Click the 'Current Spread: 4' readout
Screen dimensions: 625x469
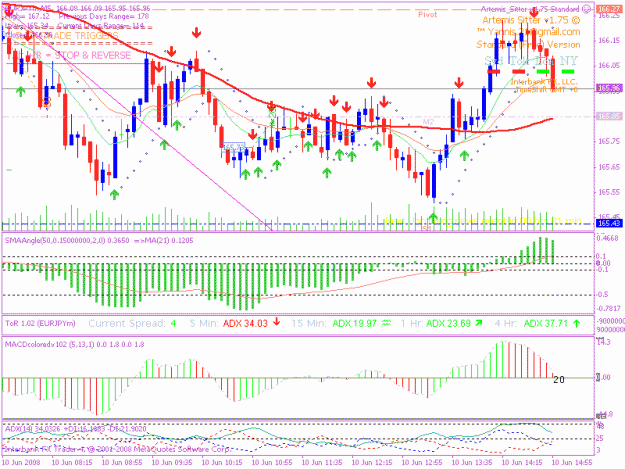click(x=132, y=323)
